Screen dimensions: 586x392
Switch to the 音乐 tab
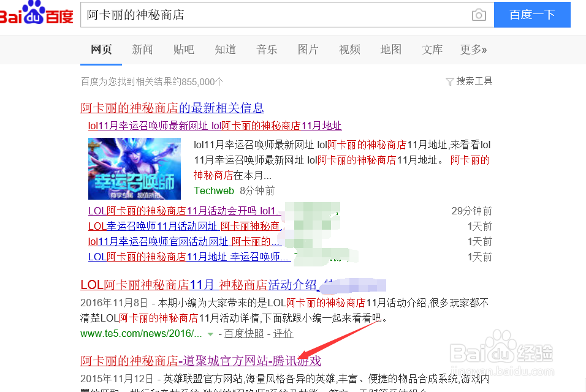click(267, 49)
